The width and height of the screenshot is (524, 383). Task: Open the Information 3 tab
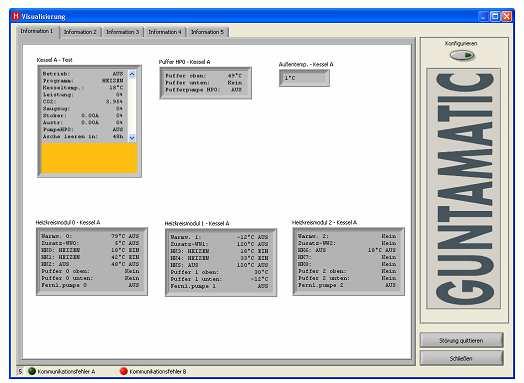tap(123, 32)
